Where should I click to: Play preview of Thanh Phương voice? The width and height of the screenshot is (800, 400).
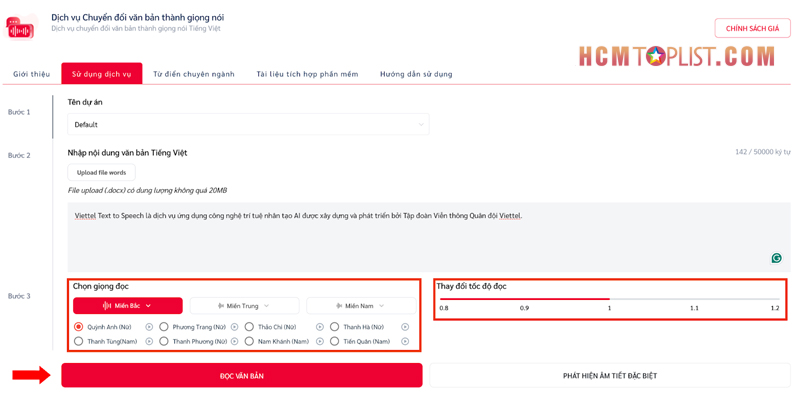tap(234, 342)
